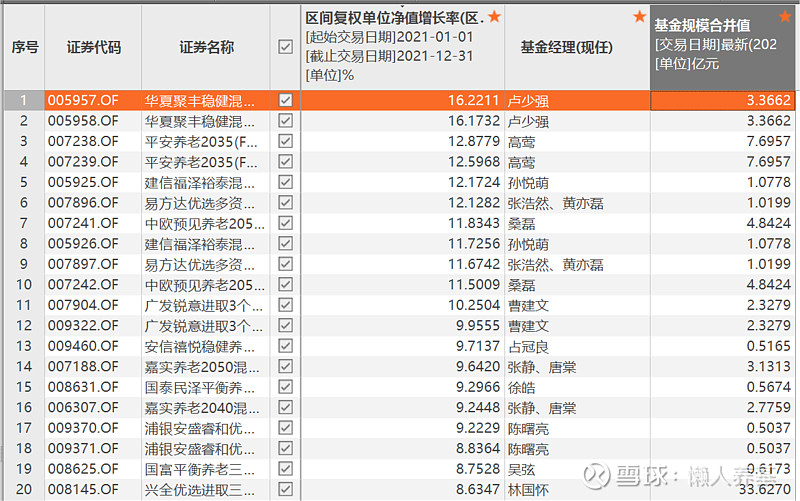The width and height of the screenshot is (800, 501).
Task: Sort by 证券名称 column header
Action: [x=206, y=47]
